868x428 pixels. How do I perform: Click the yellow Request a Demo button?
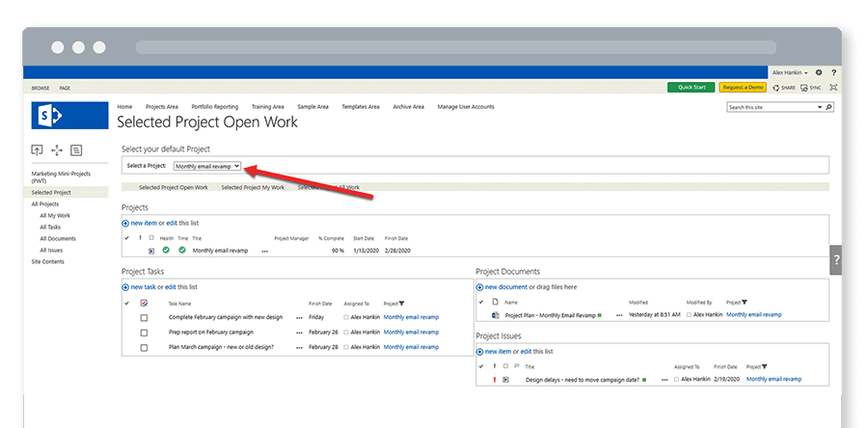742,88
